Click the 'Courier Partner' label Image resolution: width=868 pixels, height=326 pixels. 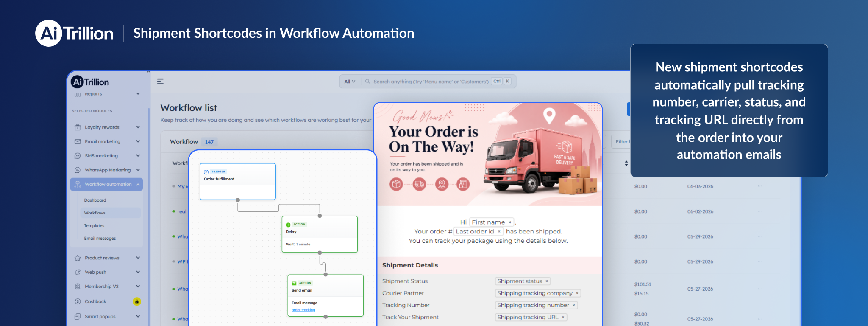tap(403, 293)
